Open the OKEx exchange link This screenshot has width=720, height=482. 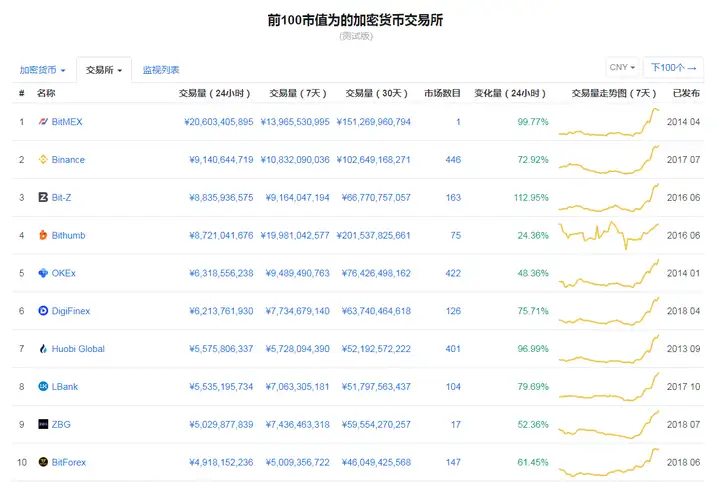click(63, 273)
